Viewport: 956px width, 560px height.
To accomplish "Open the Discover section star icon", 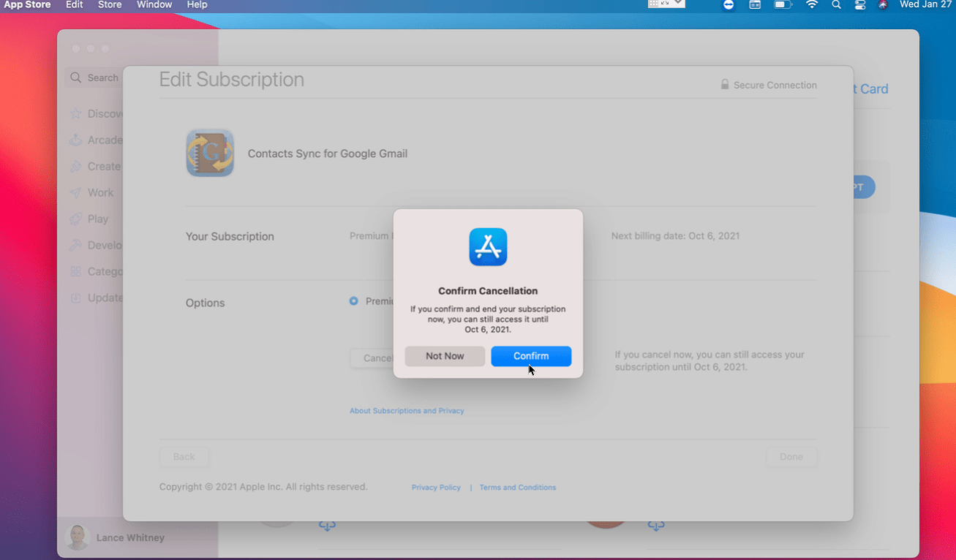I will (x=75, y=114).
